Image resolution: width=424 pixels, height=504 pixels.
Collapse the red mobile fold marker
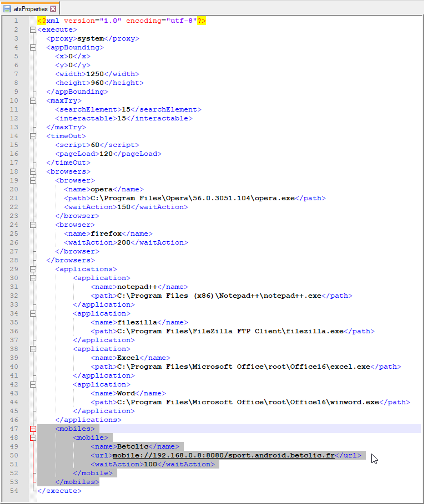[33, 438]
